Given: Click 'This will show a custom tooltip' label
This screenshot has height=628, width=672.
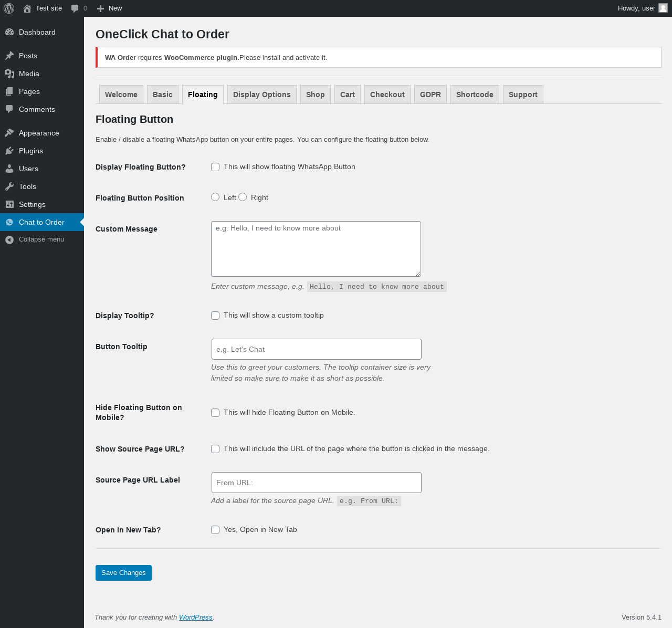Looking at the screenshot, I should click(274, 316).
